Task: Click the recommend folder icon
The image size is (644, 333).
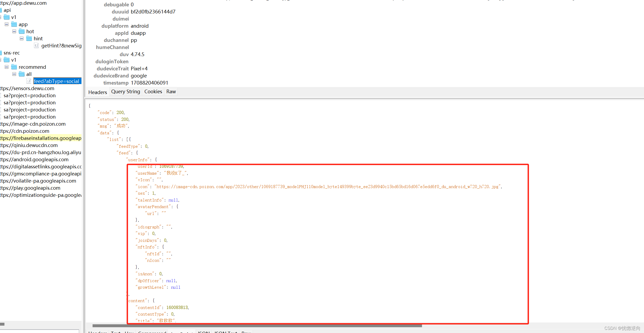Action: pyautogui.click(x=14, y=67)
